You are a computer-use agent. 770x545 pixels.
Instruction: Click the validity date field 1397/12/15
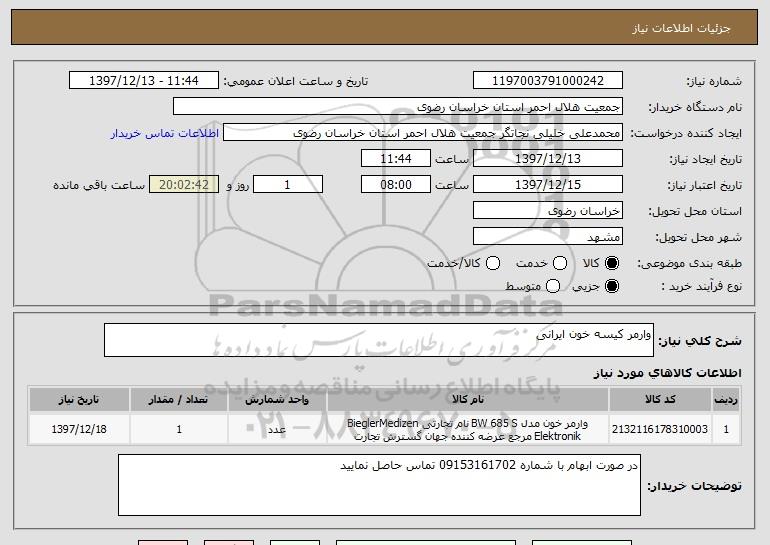(x=548, y=185)
